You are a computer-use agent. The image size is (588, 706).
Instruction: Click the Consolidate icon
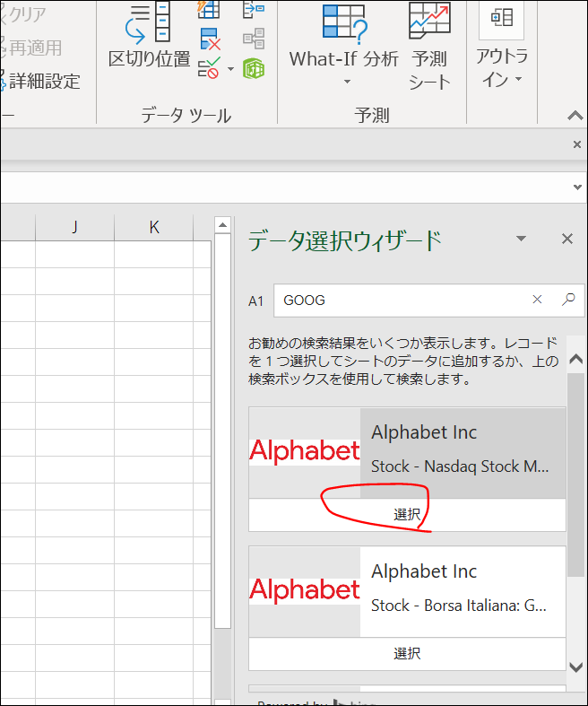pyautogui.click(x=254, y=9)
